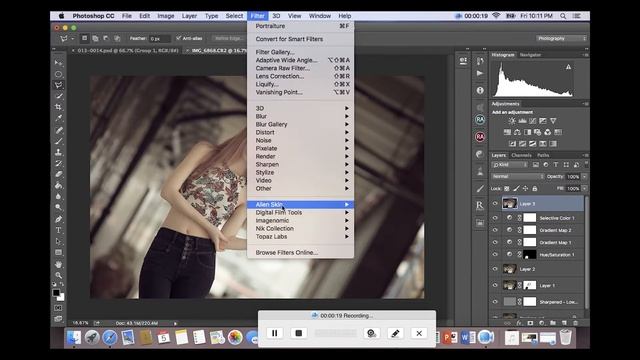This screenshot has height=360, width=640.
Task: Open Opacity dropdown arrow
Action: pyautogui.click(x=584, y=176)
